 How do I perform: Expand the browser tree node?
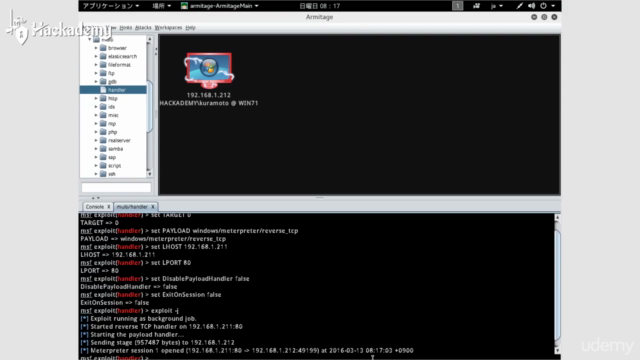(96, 48)
